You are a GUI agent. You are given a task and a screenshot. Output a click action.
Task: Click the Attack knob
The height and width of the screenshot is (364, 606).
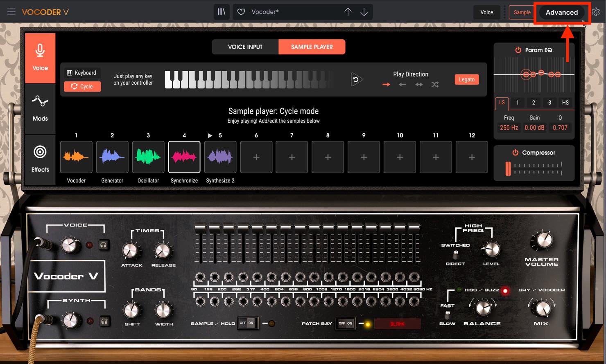point(130,251)
